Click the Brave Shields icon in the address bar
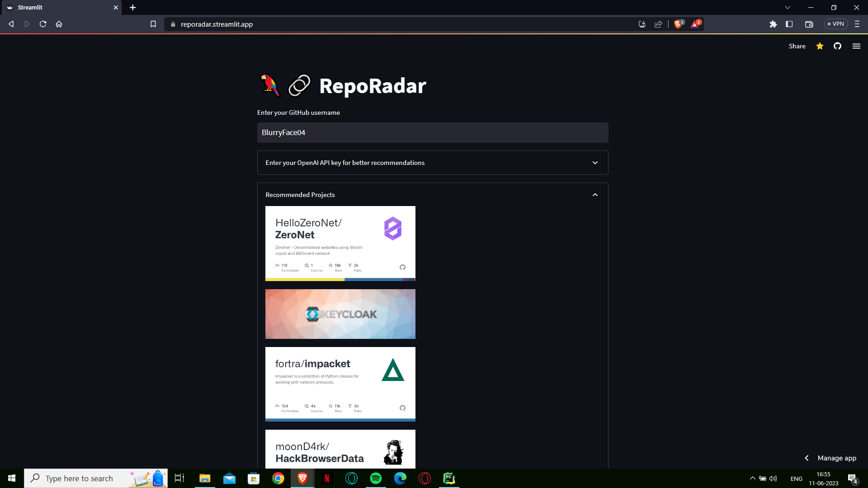The image size is (868, 488). (x=678, y=24)
